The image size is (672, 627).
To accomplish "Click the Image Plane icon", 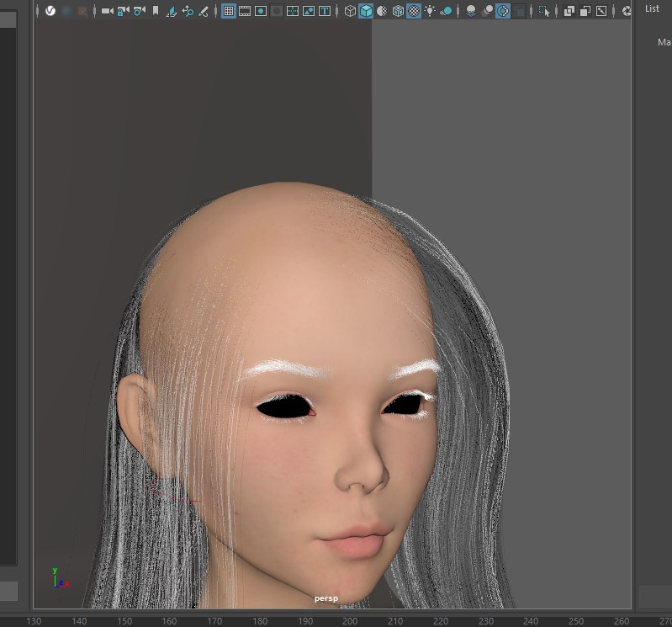I will [171, 11].
